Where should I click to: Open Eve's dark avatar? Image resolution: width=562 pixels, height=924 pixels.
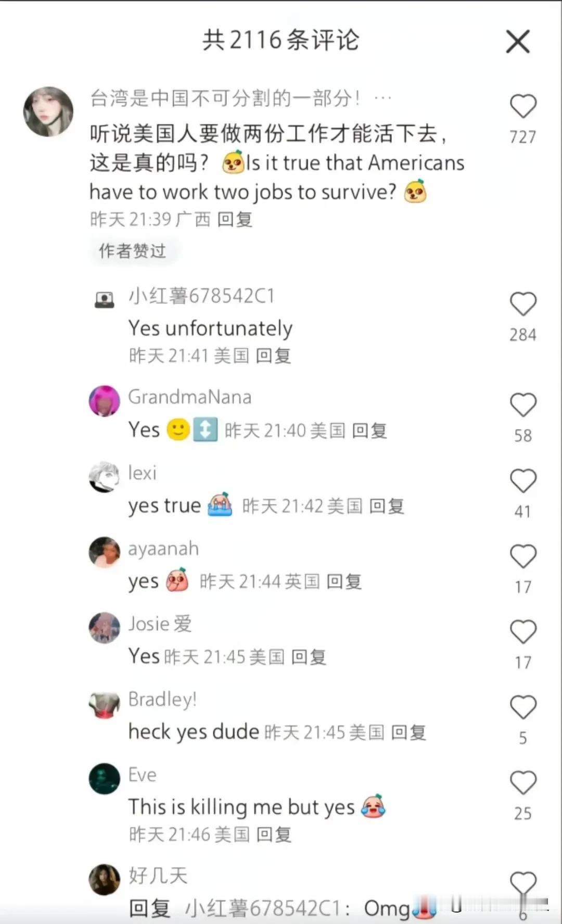105,779
